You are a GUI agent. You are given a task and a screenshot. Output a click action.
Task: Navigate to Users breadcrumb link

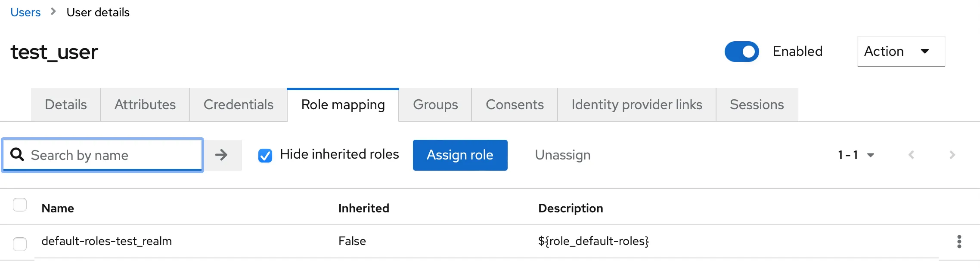(25, 12)
